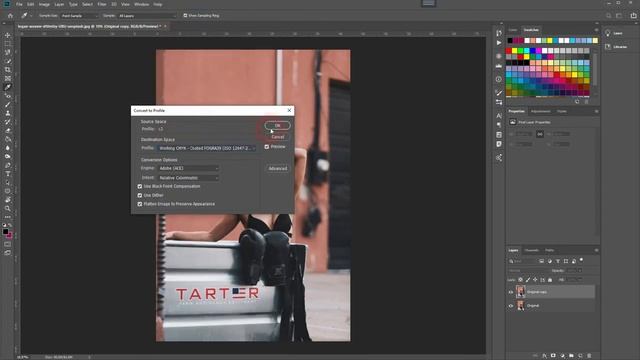The width and height of the screenshot is (640, 360).
Task: Create new fill or adjustment layer
Action: (562, 356)
